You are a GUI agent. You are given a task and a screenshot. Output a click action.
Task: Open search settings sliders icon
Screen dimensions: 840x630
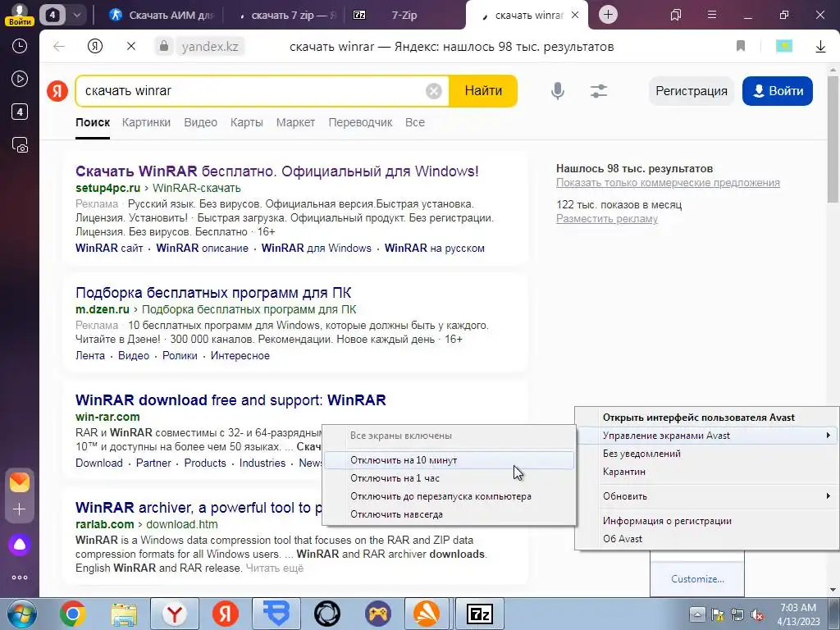pyautogui.click(x=598, y=91)
